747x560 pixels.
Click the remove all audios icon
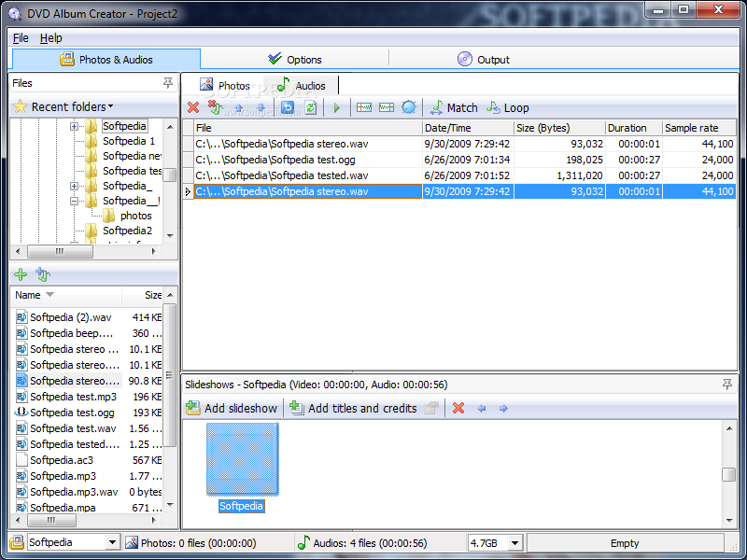[x=216, y=107]
